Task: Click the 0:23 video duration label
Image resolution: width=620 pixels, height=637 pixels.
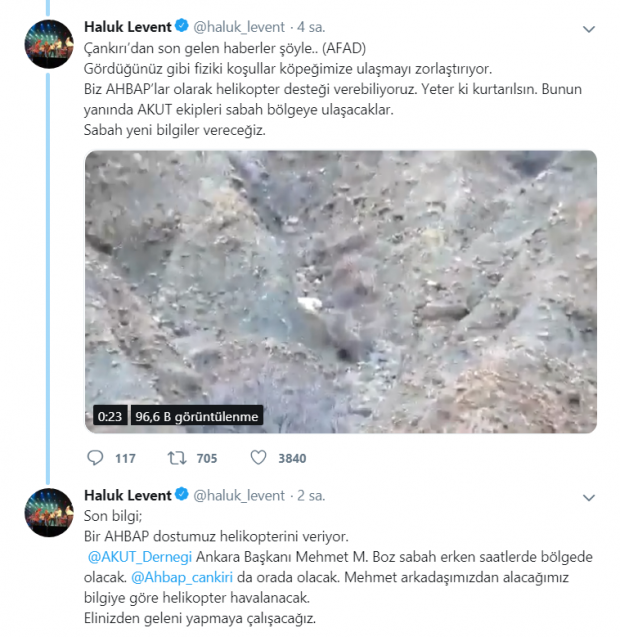Action: pyautogui.click(x=109, y=416)
